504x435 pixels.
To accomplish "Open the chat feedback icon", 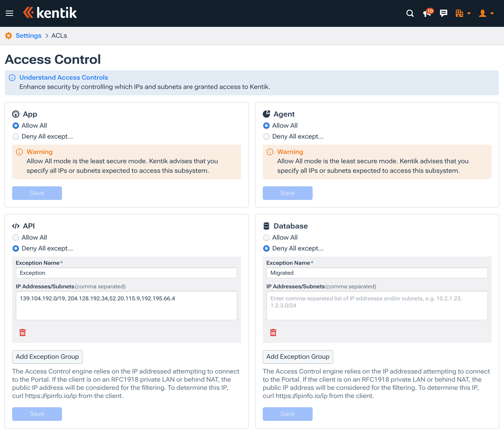I will click(x=443, y=13).
